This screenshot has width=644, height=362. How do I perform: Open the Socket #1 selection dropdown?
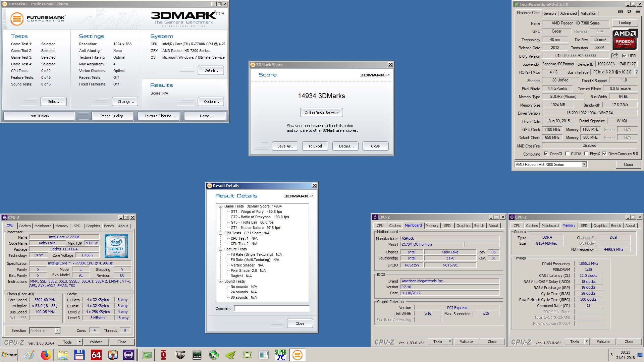(x=57, y=331)
